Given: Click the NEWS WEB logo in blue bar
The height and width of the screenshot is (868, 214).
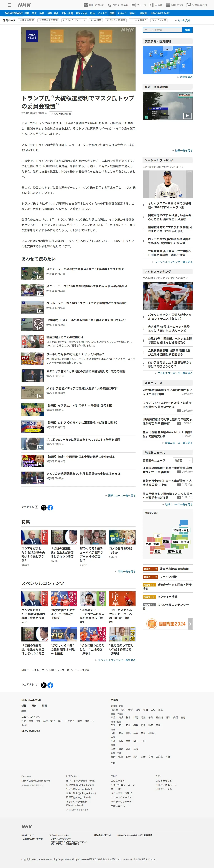Looking at the screenshot, I should tap(14, 13).
